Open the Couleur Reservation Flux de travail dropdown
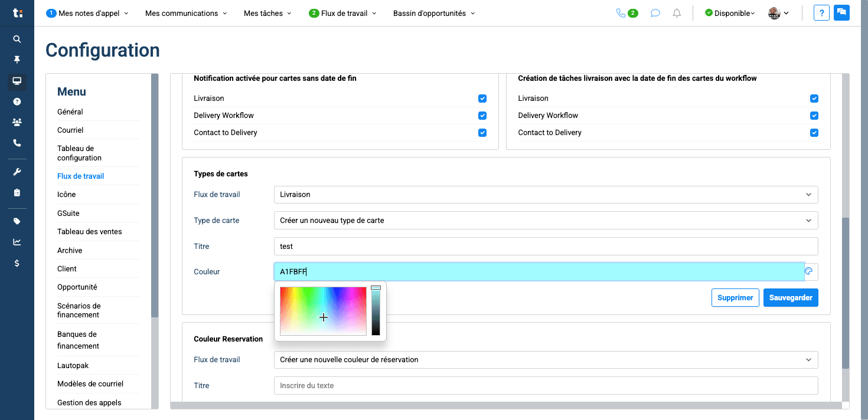This screenshot has height=420, width=868. 546,360
